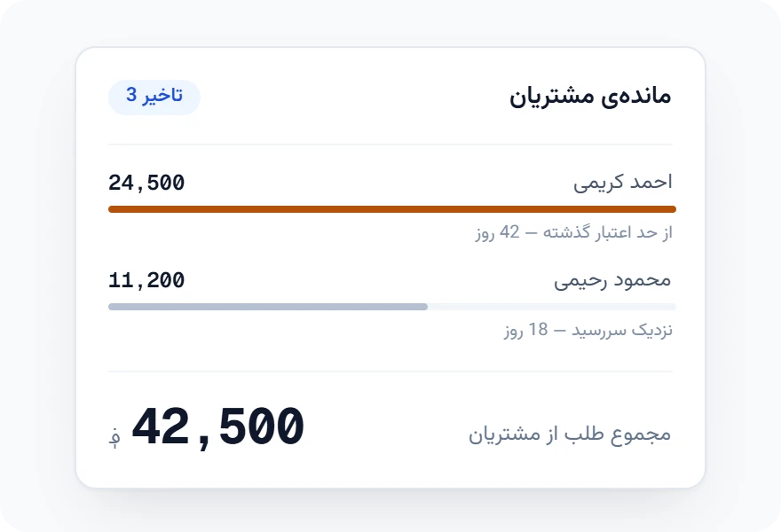Screen dimensions: 781x532
Task: Select the note «از حد اعتبار گذشته — 42 روز»
Action: [574, 232]
